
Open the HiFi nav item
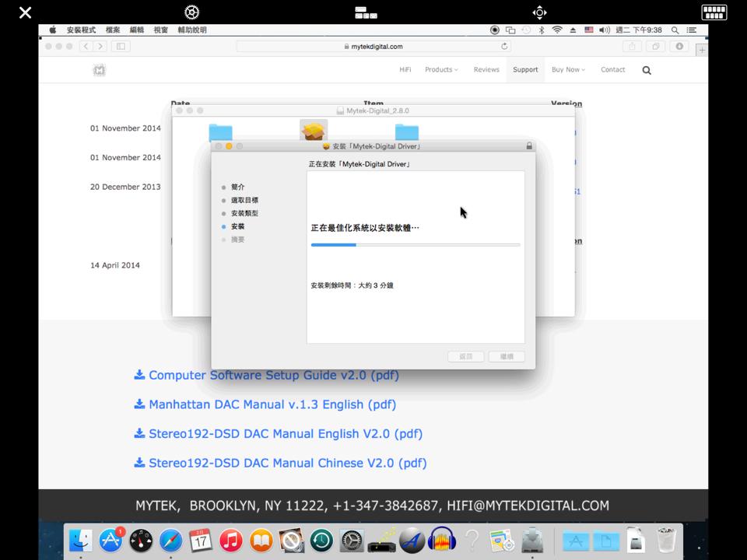[x=405, y=69]
